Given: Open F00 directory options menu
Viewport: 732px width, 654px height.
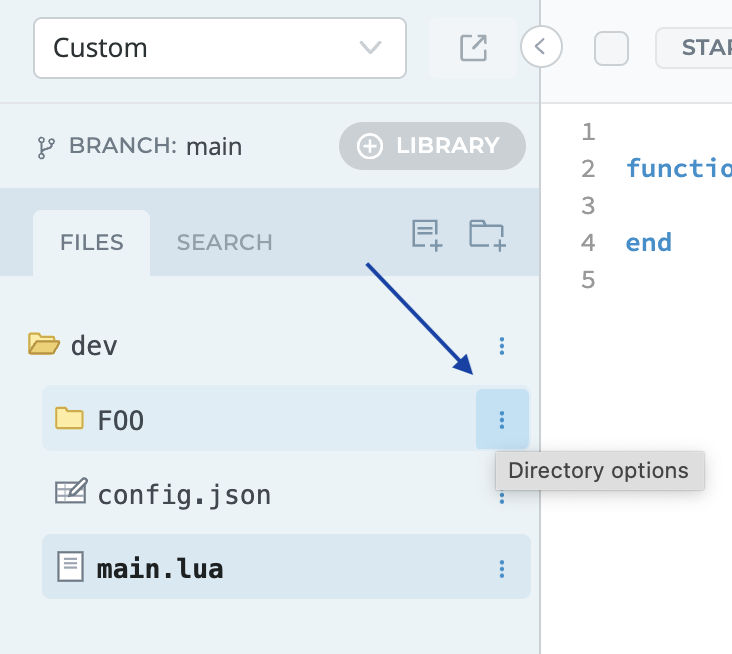Looking at the screenshot, I should click(502, 420).
